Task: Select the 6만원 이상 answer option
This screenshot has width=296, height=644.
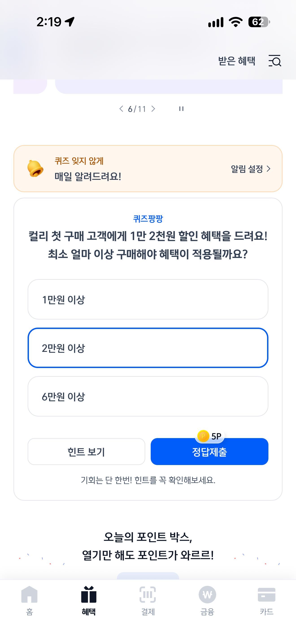Action: tap(148, 396)
